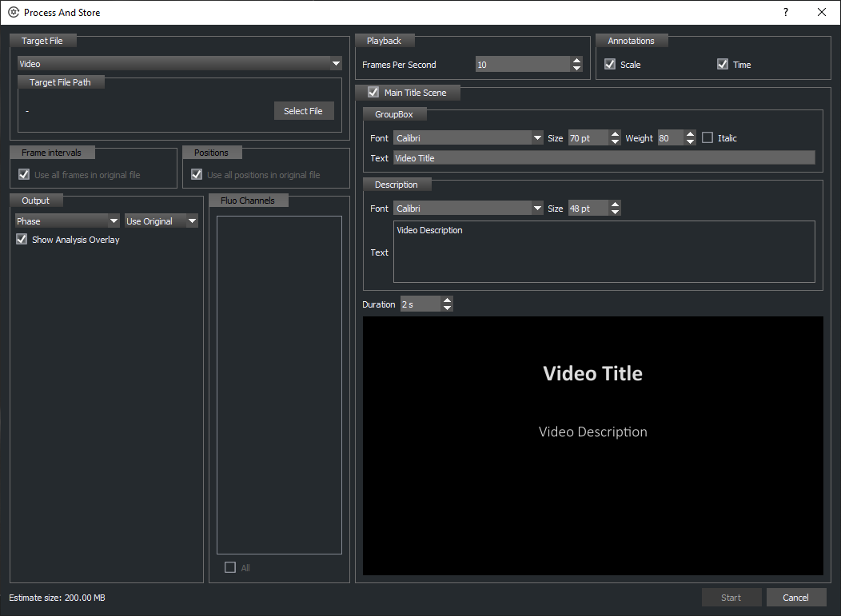Disable the Scale annotation checkbox
This screenshot has height=616, width=841.
[x=611, y=65]
